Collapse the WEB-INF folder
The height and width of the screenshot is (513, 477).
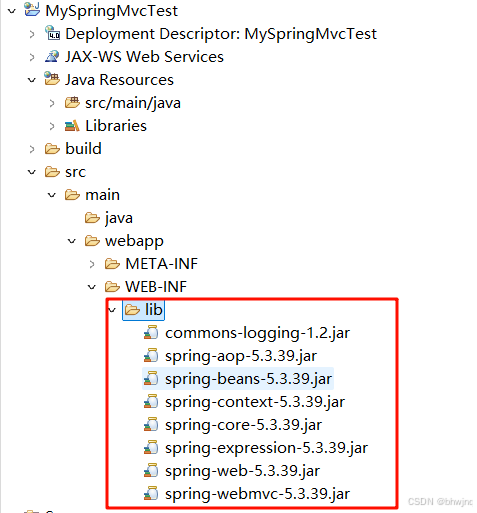(x=92, y=287)
